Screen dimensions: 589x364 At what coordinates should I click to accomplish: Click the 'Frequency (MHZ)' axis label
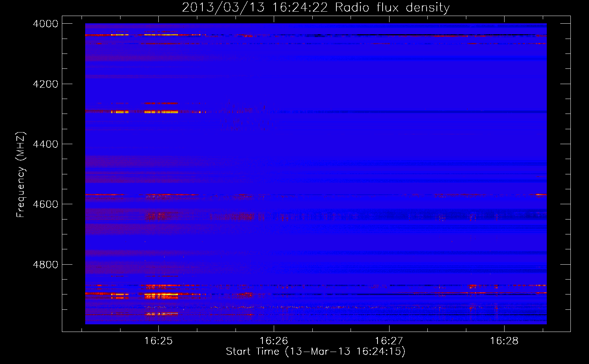point(21,175)
